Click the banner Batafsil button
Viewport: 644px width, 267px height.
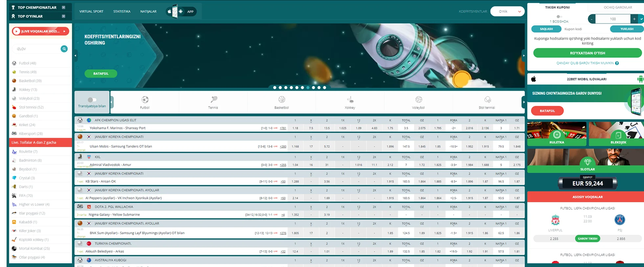(101, 74)
